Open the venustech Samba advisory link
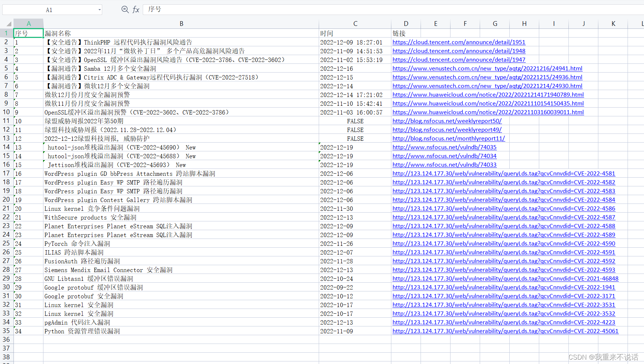Viewport: 644px width, 364px height. pos(487,68)
